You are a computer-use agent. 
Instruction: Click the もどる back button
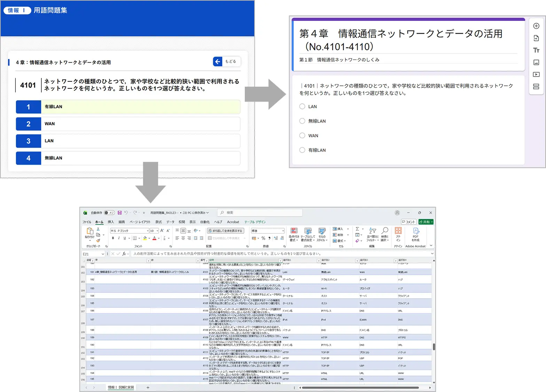pyautogui.click(x=227, y=62)
